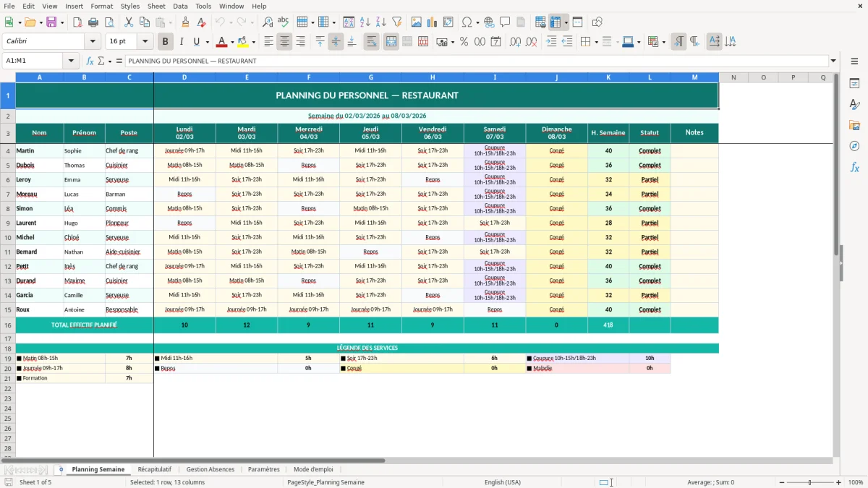Open Freeze Rows and Columns dropdown arrow
Viewport: 868px width, 488px height.
566,22
